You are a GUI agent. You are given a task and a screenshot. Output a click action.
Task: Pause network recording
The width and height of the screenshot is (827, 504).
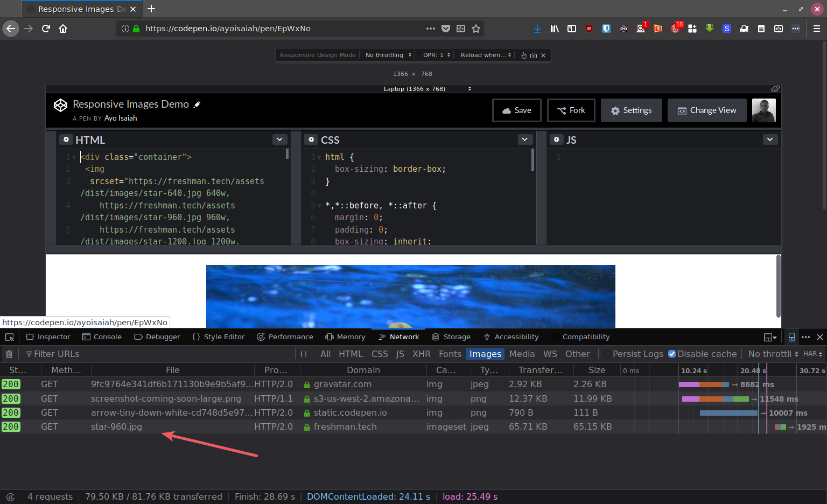click(x=304, y=354)
